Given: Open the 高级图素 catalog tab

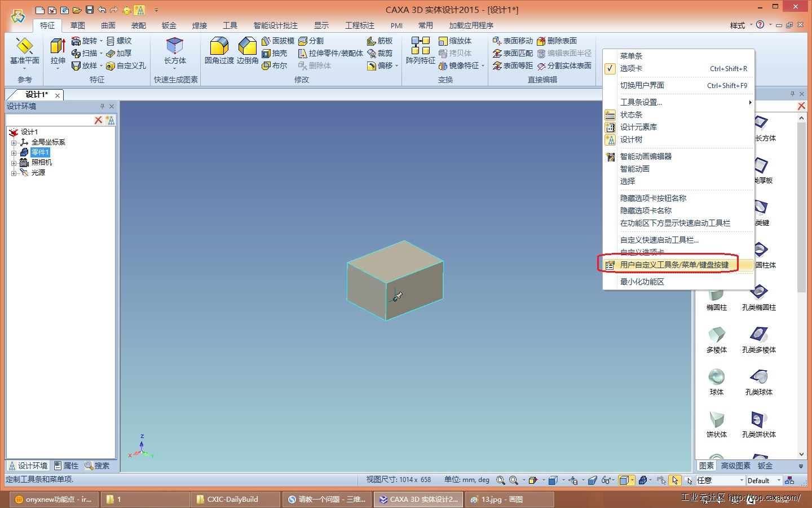Looking at the screenshot, I should click(x=735, y=466).
